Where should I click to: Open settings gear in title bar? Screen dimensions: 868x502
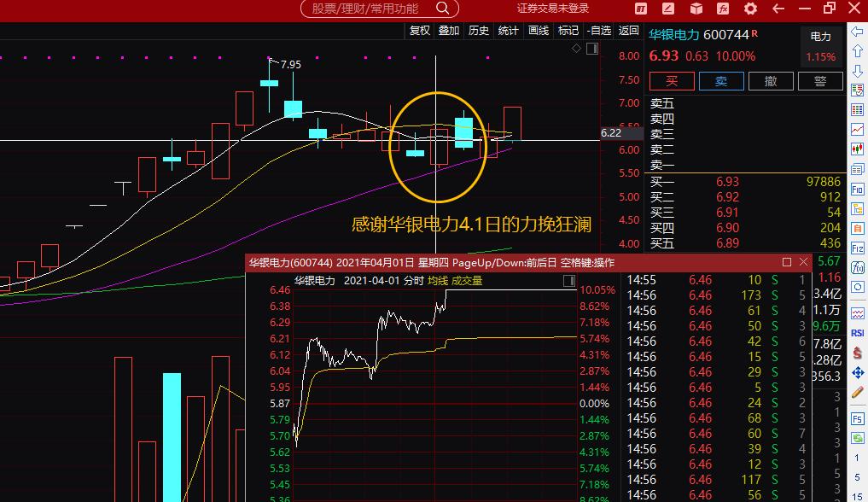pyautogui.click(x=750, y=9)
